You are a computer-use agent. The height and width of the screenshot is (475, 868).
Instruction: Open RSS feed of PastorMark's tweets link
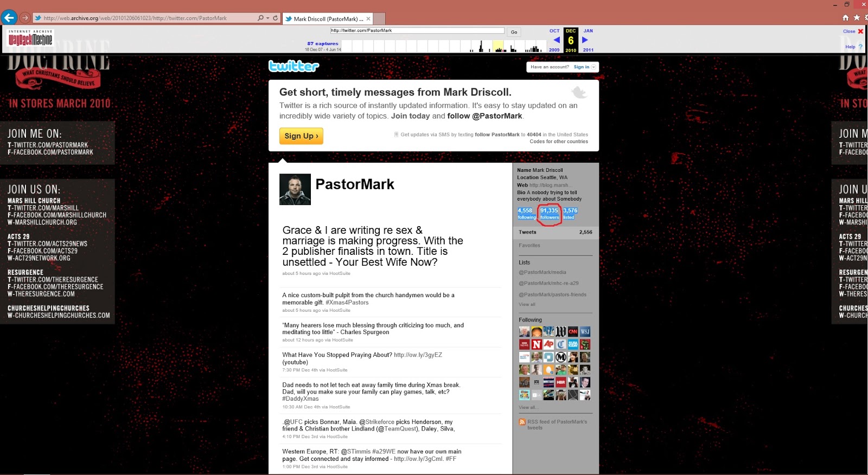tap(557, 425)
